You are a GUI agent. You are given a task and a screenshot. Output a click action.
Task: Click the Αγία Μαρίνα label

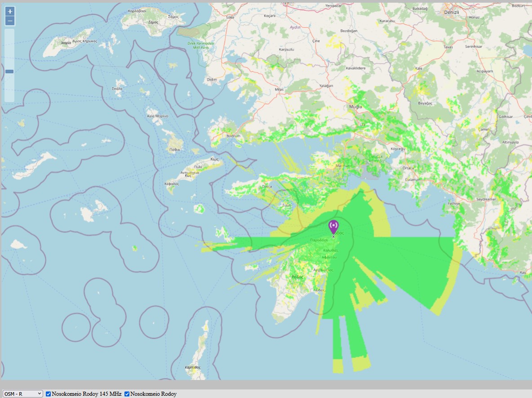[x=157, y=116]
